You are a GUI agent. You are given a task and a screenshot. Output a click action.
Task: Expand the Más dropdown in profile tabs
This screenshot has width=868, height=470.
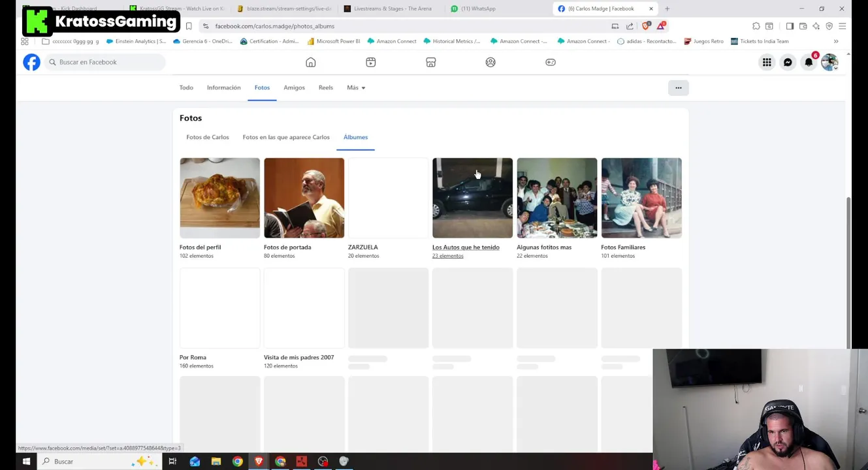356,87
